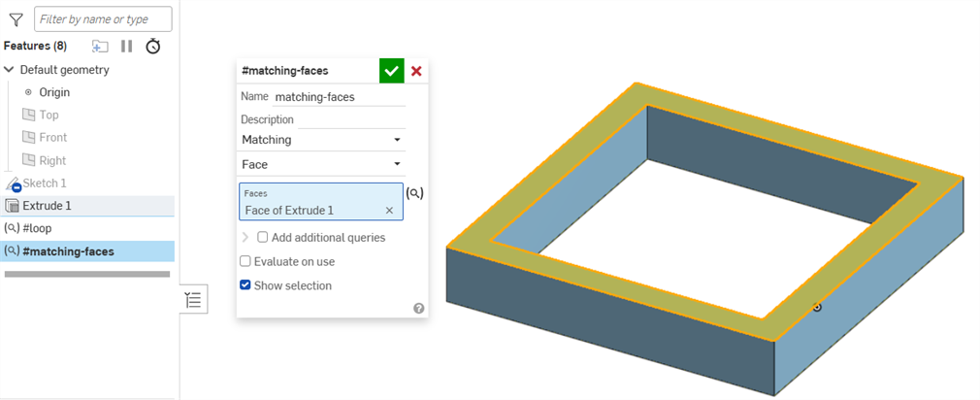980x400 pixels.
Task: Remove Face of Extrude 1 from selection
Action: tap(389, 211)
